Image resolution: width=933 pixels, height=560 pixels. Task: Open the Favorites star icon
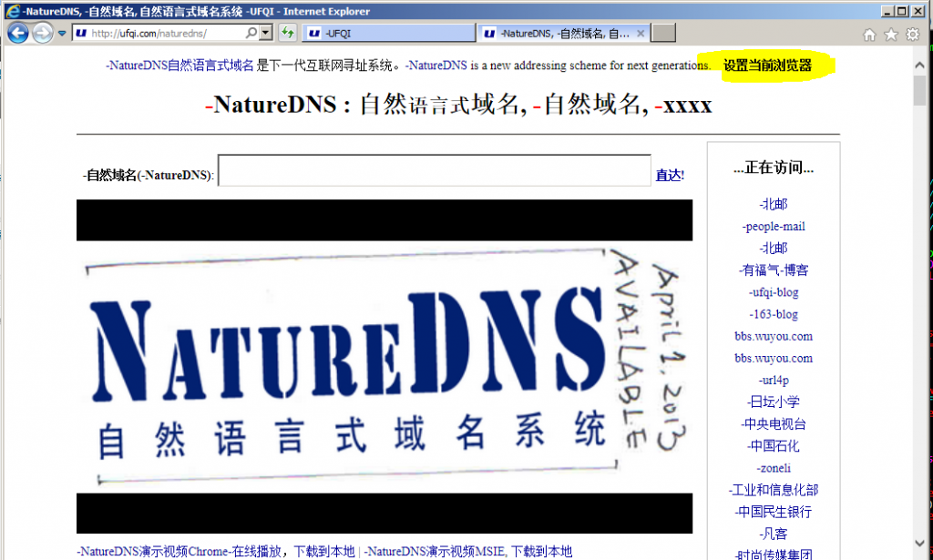tap(891, 32)
